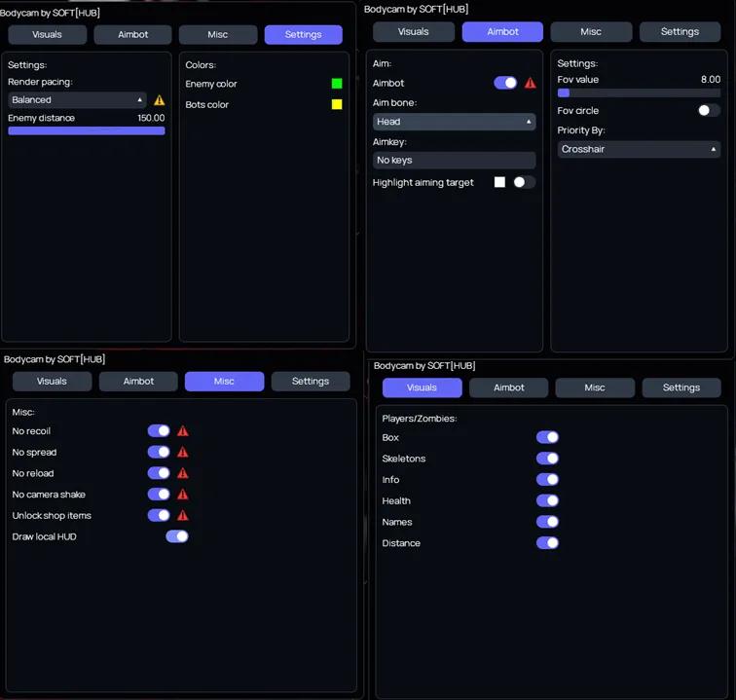
Task: Enable the Fov circle switch
Action: coord(709,110)
